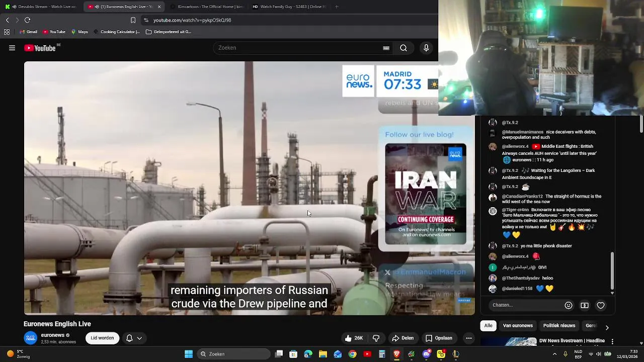Image resolution: width=644 pixels, height=362 pixels.
Task: Reload the current page
Action: 27,20
